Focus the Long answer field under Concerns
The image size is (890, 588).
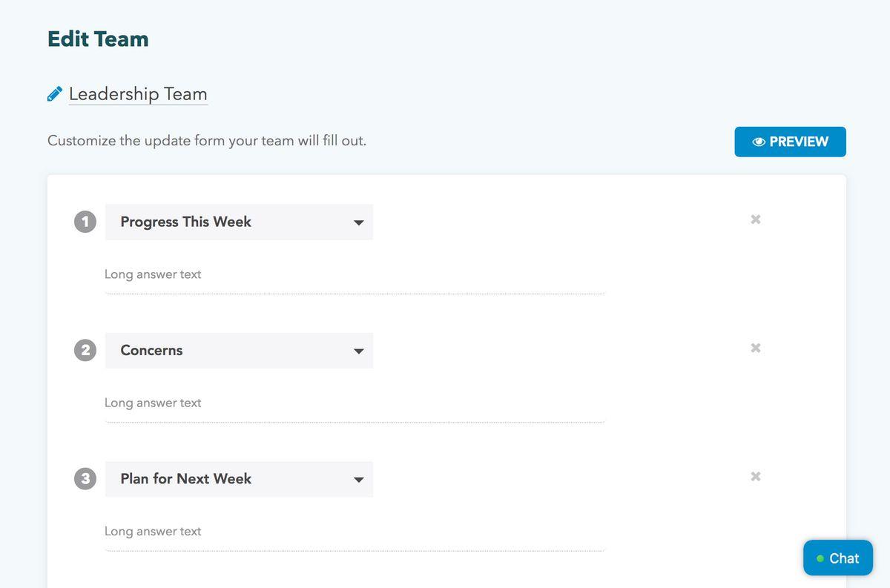[x=355, y=403]
